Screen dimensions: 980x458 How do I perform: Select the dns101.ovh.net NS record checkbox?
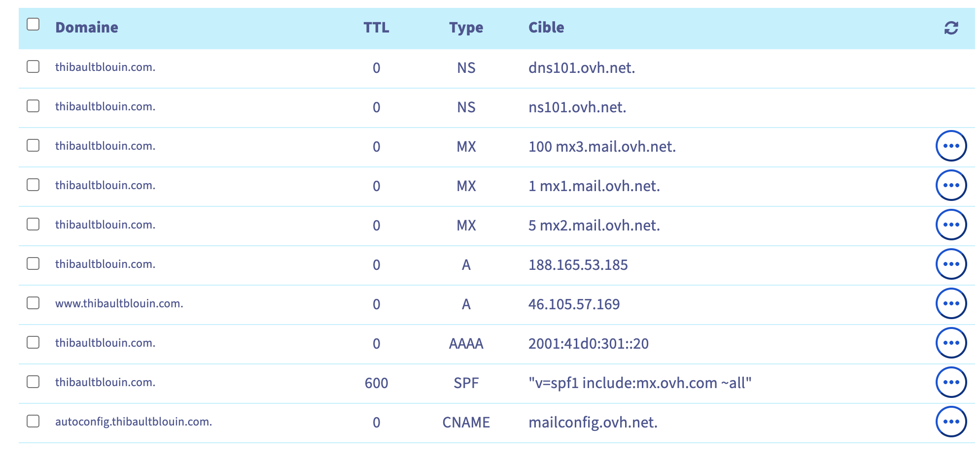[x=33, y=66]
